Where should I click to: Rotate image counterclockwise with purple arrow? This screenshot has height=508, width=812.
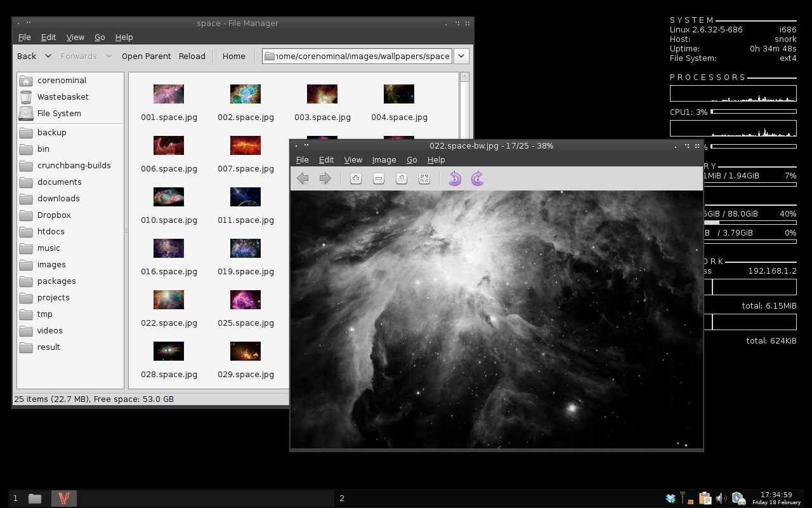tap(454, 179)
